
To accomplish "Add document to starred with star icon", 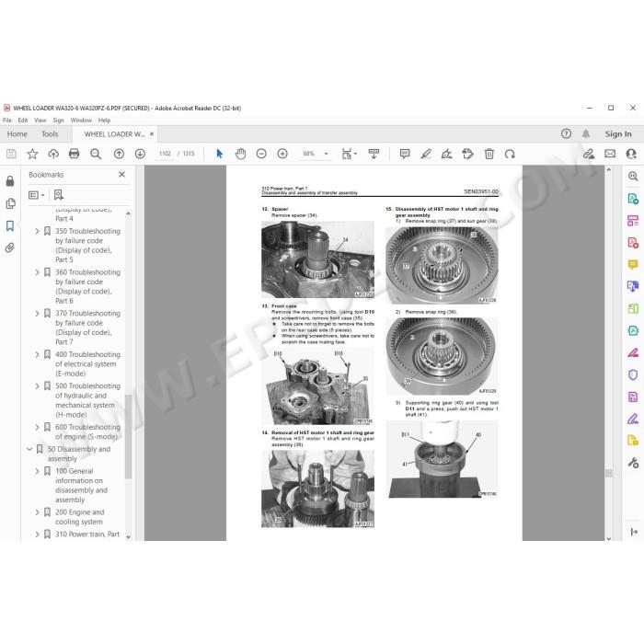I will click(x=32, y=154).
